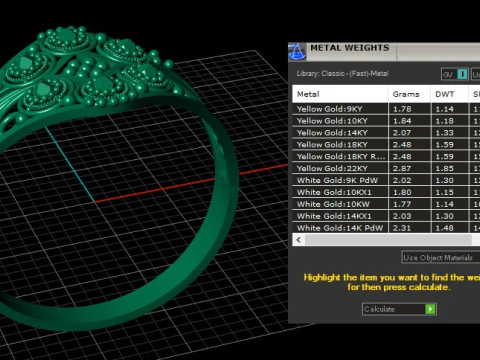The width and height of the screenshot is (480, 360).
Task: Select the Yellow Gold:14KY row
Action: 386,133
